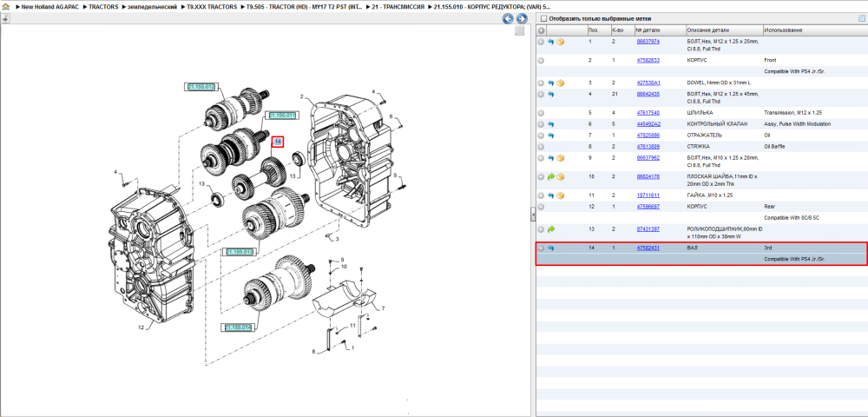
Task: Collapse the panel splitter handle
Action: (x=531, y=215)
